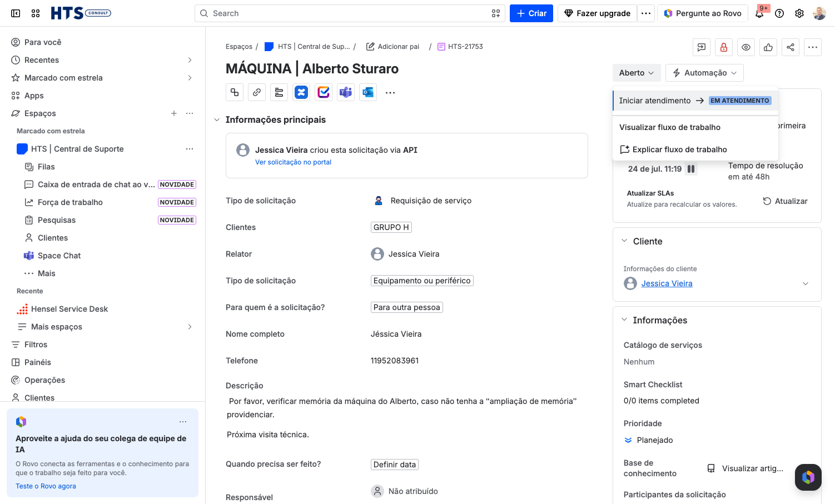
Task: Click the checklist app icon in toolbar
Action: tap(324, 92)
